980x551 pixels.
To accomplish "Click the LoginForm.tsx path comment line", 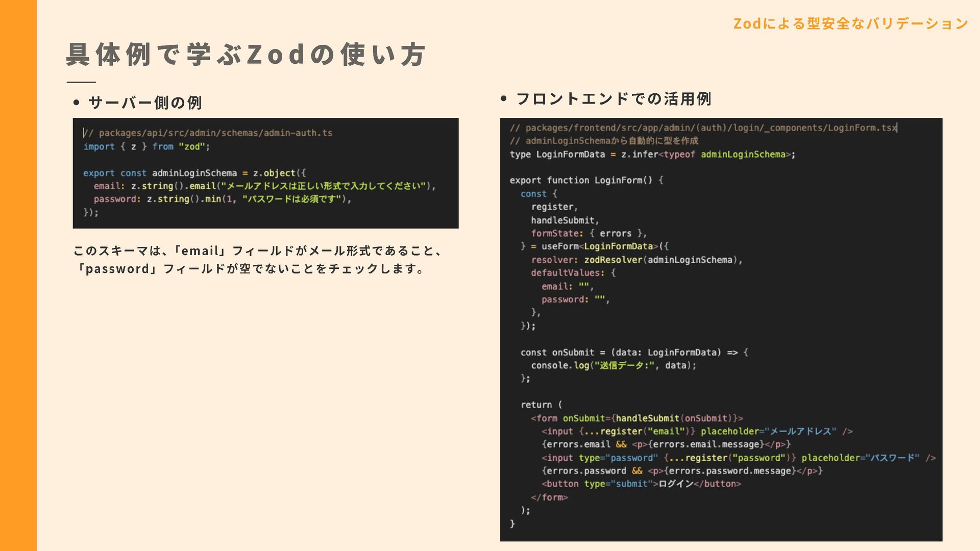I will coord(703,128).
